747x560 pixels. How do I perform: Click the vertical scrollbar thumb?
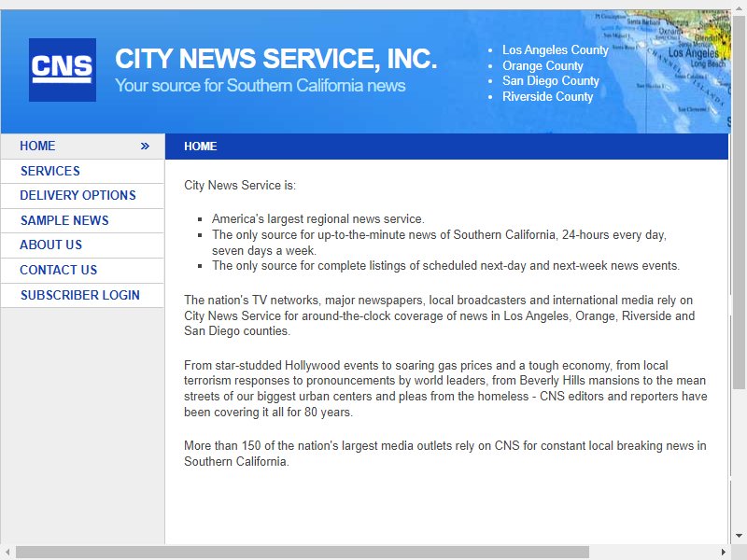739,203
